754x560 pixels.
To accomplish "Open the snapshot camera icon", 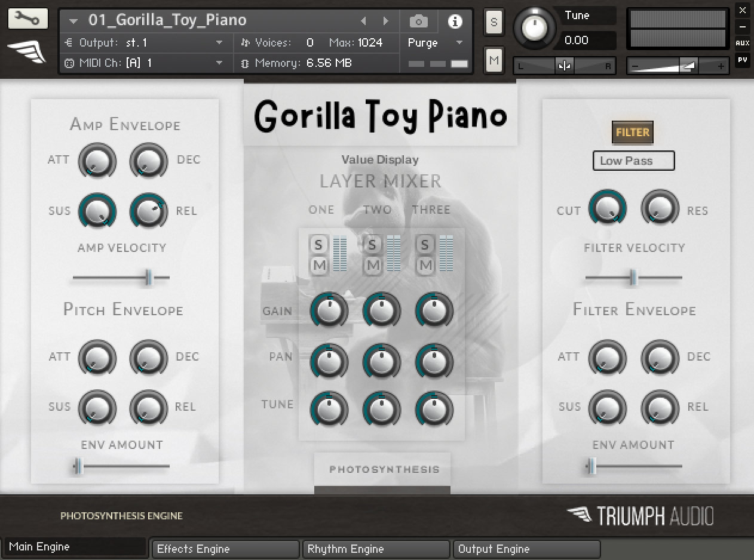I will coord(418,21).
